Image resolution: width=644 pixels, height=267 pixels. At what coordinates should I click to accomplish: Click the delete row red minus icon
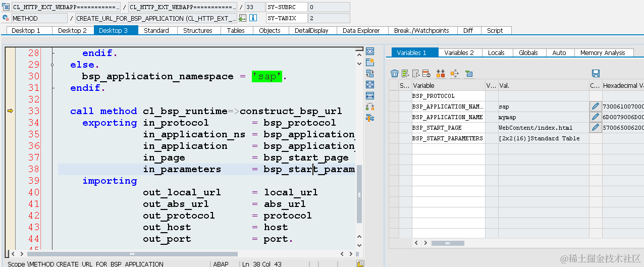[426, 74]
